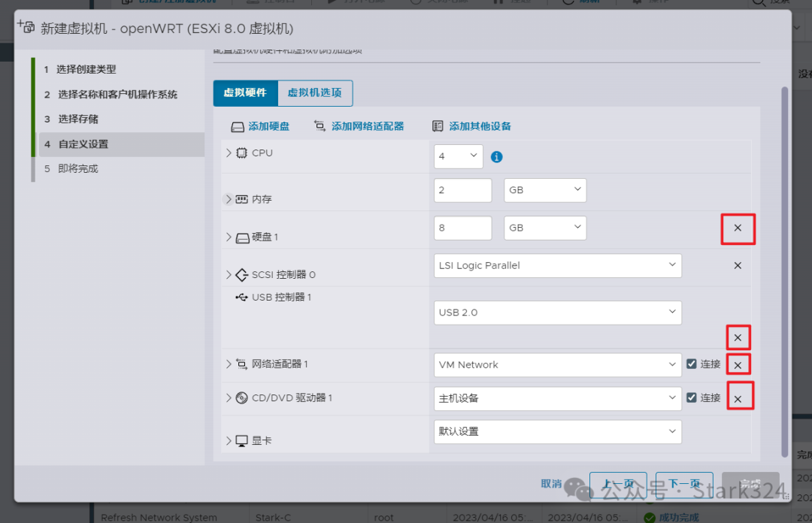Select the 虚拟硬件 tab
Image resolution: width=812 pixels, height=523 pixels.
click(245, 93)
